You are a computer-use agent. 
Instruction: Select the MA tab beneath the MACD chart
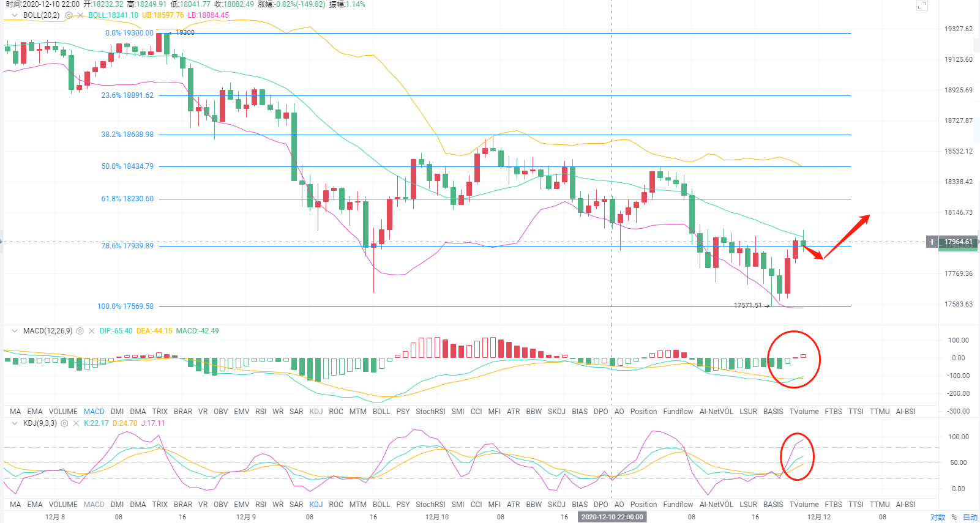coord(15,412)
